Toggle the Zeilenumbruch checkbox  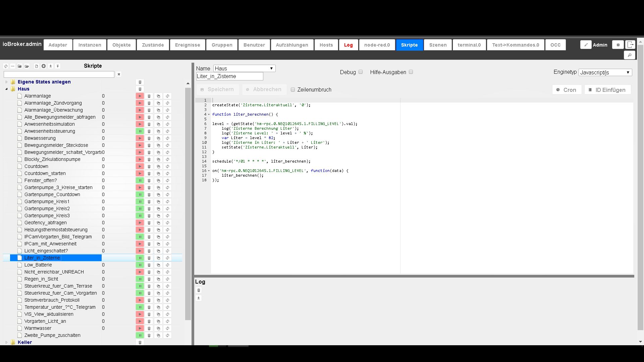(x=293, y=90)
